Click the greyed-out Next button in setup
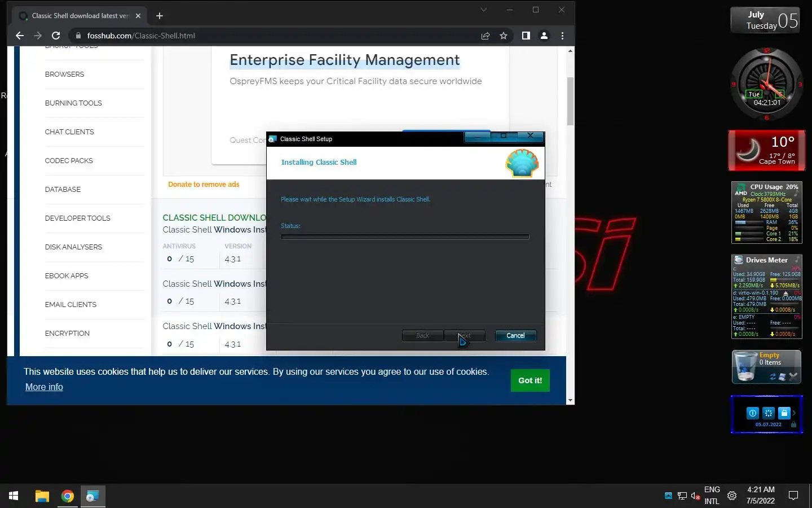This screenshot has height=508, width=812. (465, 335)
